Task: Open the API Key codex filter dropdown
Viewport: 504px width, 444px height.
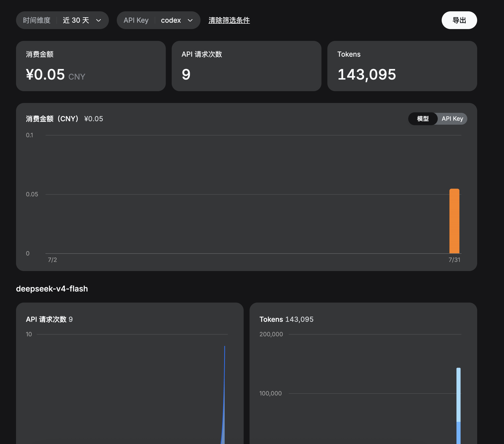Action: (x=159, y=20)
